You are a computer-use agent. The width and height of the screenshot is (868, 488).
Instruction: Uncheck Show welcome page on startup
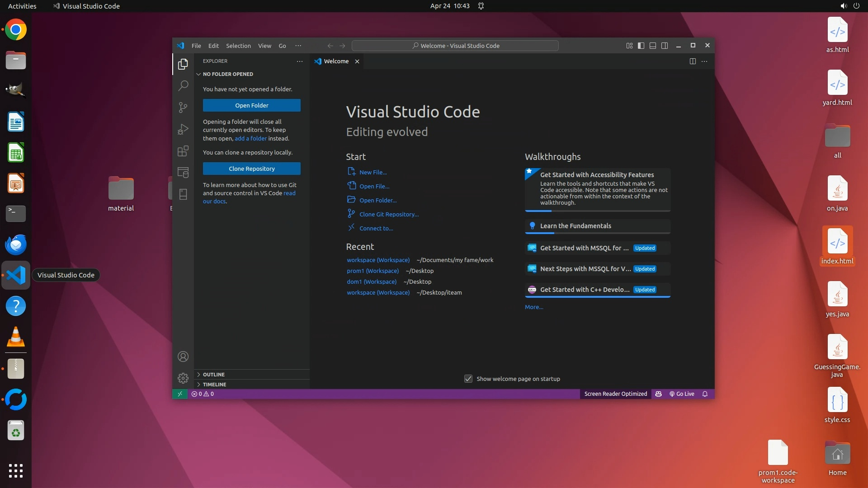(468, 379)
